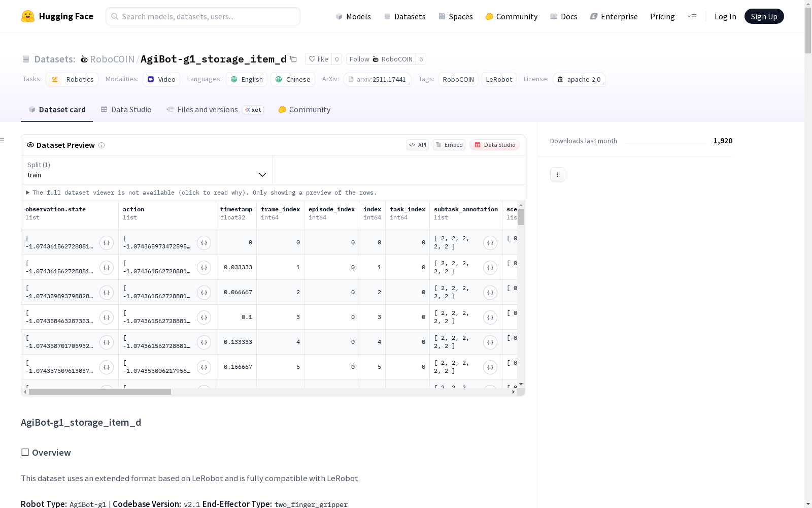The image size is (812, 508).
Task: Click the API button in Dataset Preview
Action: [x=418, y=145]
